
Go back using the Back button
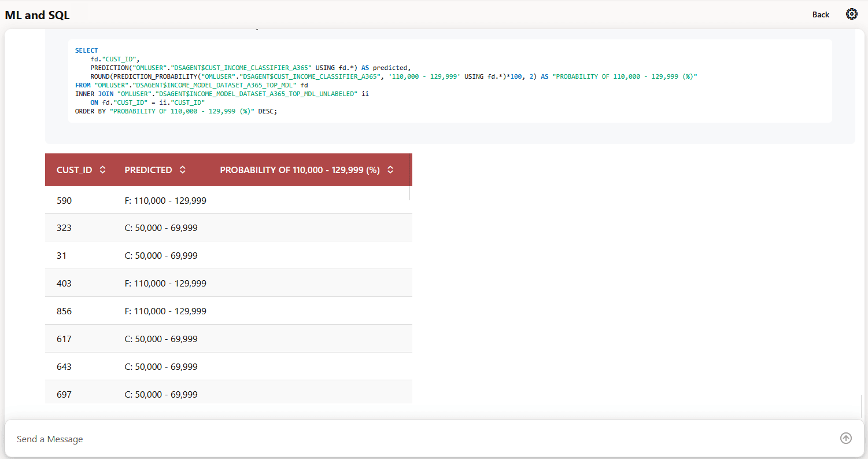tap(821, 14)
